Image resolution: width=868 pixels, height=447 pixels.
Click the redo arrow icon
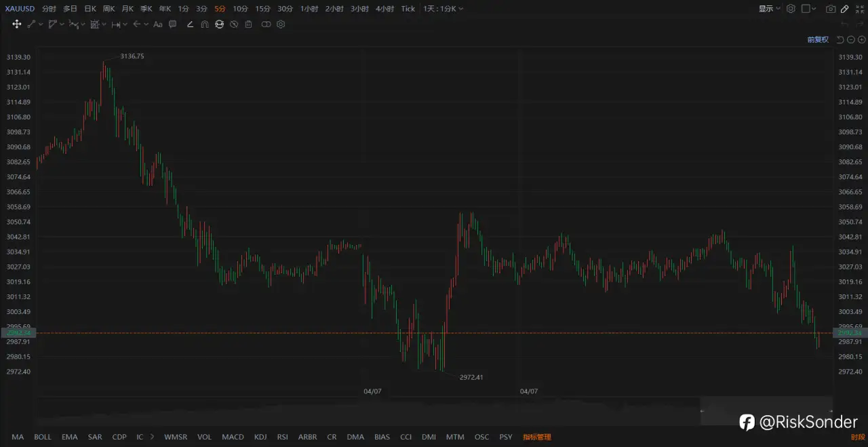point(860,24)
